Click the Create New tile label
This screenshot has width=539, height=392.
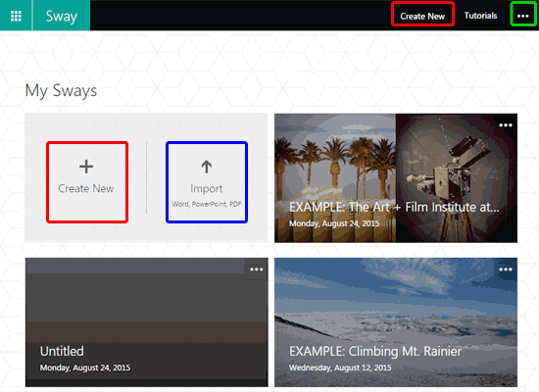tap(86, 188)
